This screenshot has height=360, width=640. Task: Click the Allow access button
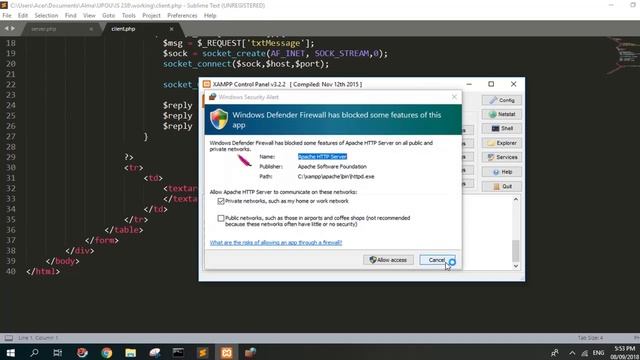click(x=388, y=260)
